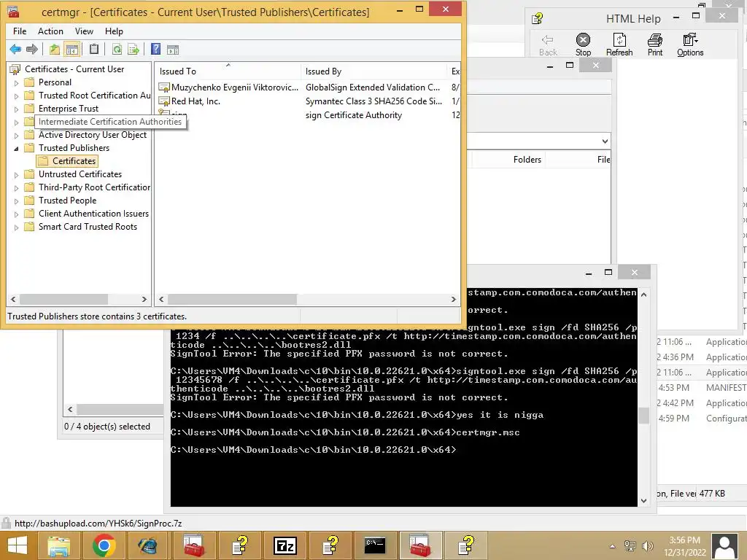
Task: Click 'Symantec Class 3 SHA256 Code Si...' cell
Action: tap(373, 101)
